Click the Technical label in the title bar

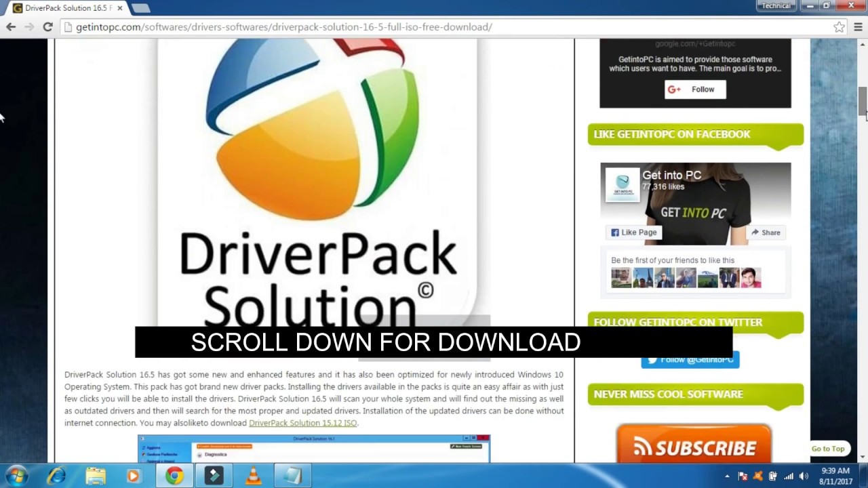(x=776, y=5)
